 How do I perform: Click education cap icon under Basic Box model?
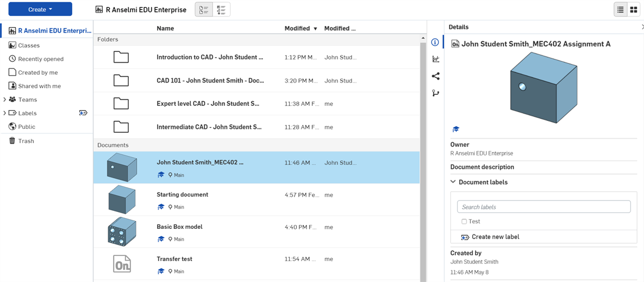[x=161, y=239]
